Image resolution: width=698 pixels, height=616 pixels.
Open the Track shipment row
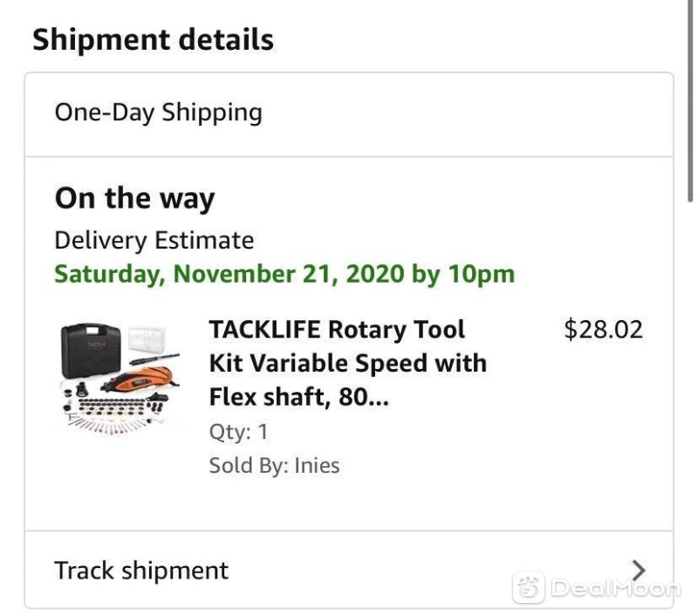349,569
